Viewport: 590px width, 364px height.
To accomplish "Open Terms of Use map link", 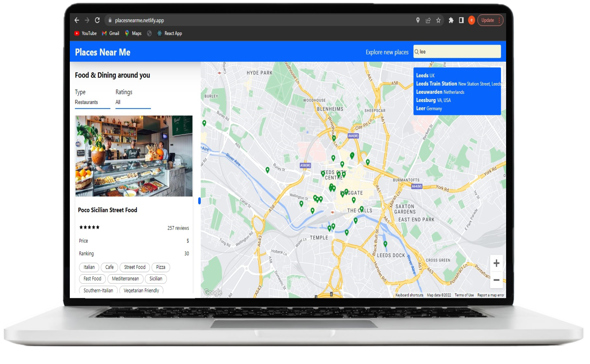I will (464, 295).
